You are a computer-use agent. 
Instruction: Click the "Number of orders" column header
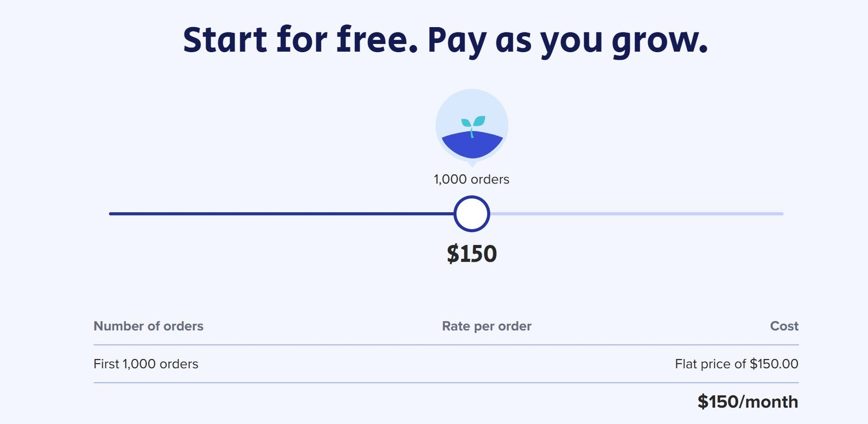(x=148, y=326)
